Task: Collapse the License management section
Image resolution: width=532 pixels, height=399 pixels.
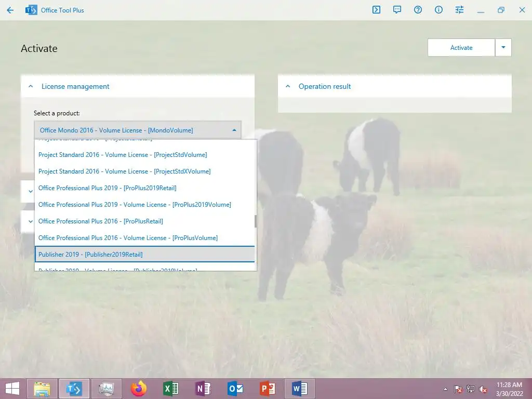Action: click(x=31, y=87)
